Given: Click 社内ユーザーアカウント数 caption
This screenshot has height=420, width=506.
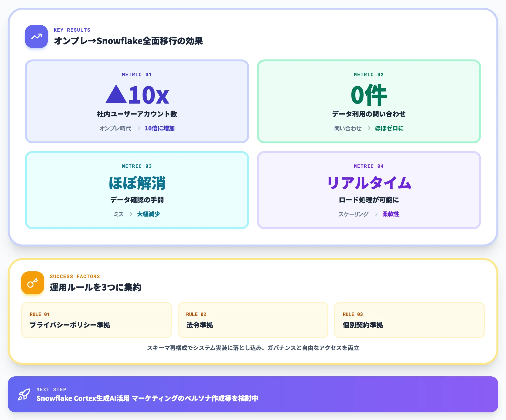Looking at the screenshot, I should pyautogui.click(x=137, y=114).
